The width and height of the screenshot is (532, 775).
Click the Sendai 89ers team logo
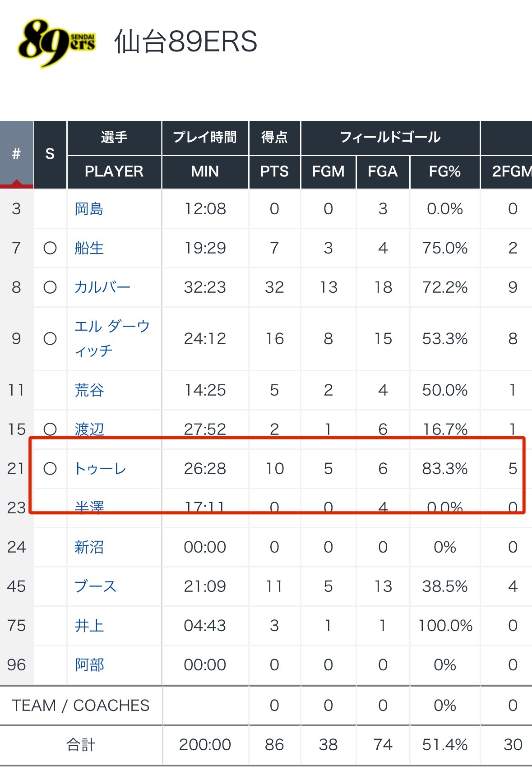(x=56, y=42)
